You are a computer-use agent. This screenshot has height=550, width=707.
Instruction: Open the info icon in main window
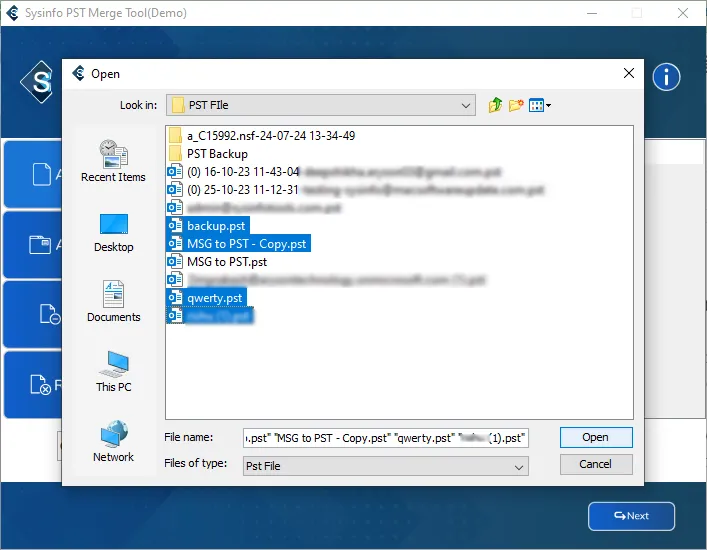[x=666, y=77]
